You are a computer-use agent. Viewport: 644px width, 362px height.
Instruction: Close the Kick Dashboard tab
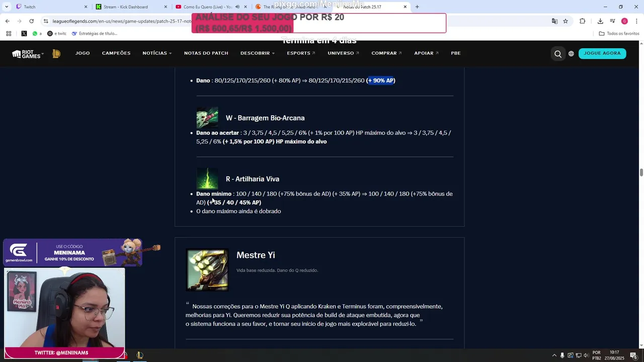166,7
